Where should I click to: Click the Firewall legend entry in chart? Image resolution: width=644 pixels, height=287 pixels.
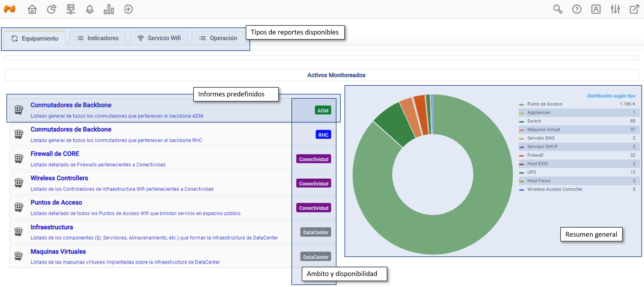click(x=535, y=155)
